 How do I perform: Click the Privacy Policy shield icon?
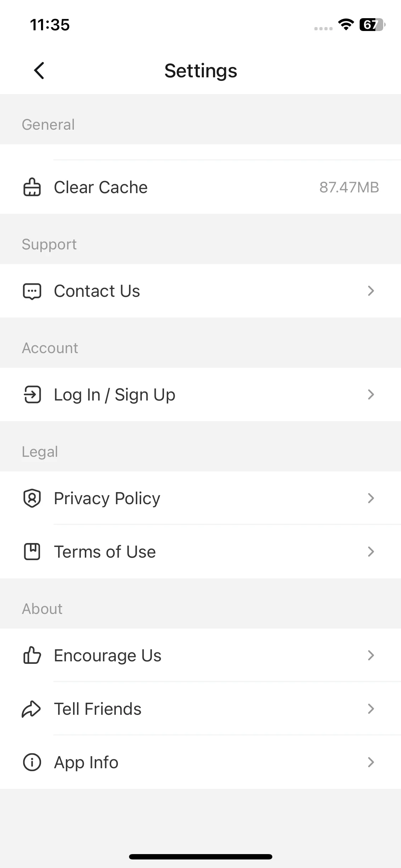[32, 498]
